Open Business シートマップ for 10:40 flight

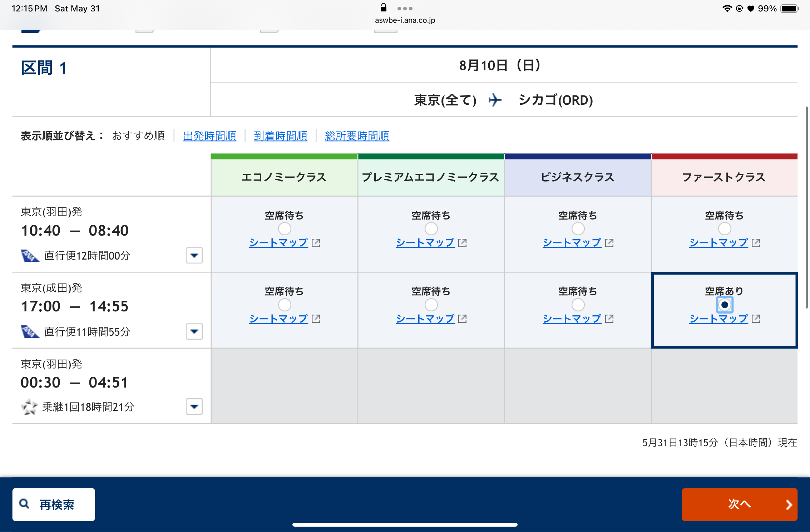click(572, 243)
